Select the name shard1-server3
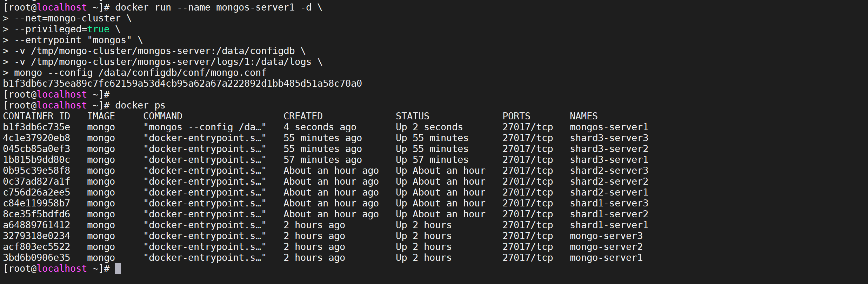The width and height of the screenshot is (868, 284). (609, 203)
